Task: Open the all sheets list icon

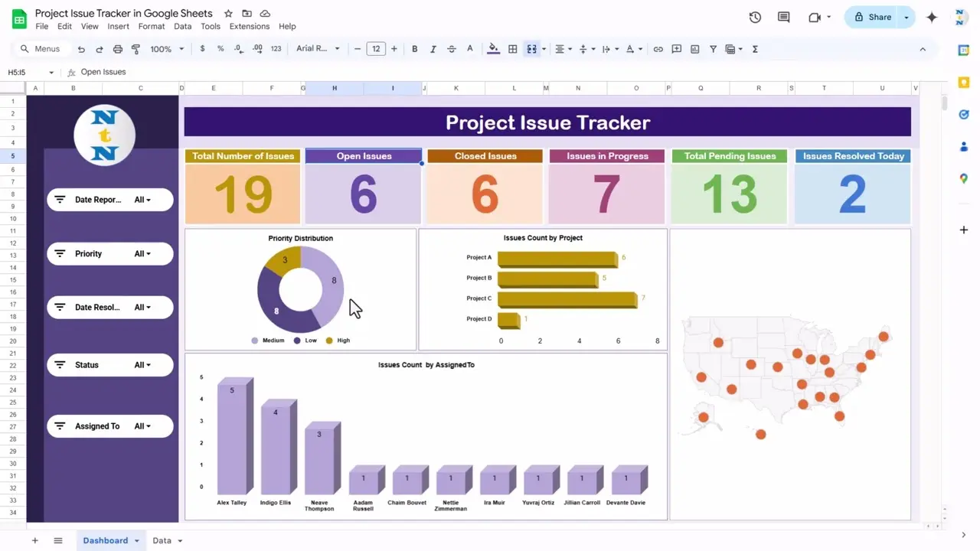Action: [x=57, y=540]
